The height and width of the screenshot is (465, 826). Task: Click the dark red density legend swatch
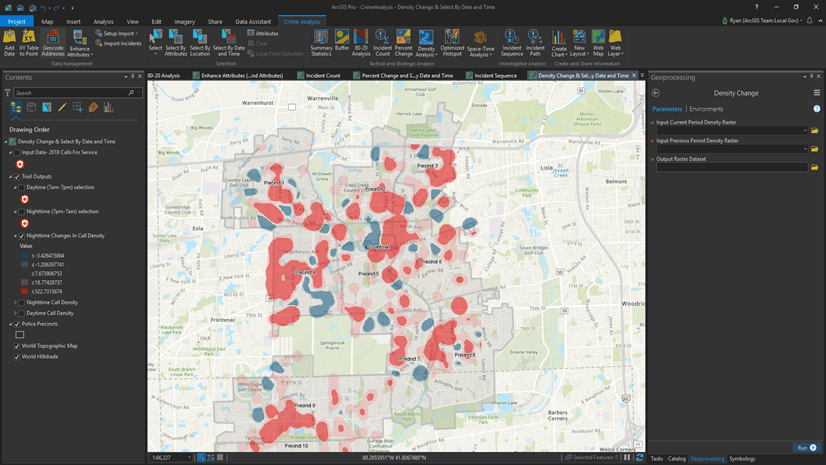25,291
